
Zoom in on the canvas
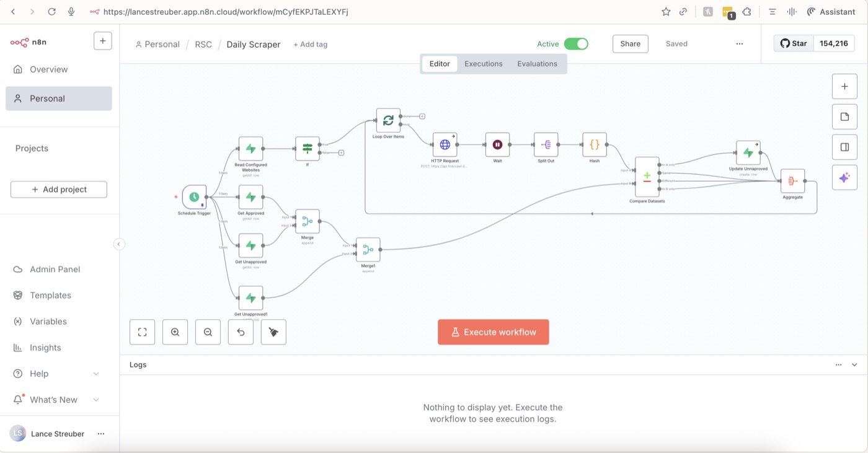[175, 332]
